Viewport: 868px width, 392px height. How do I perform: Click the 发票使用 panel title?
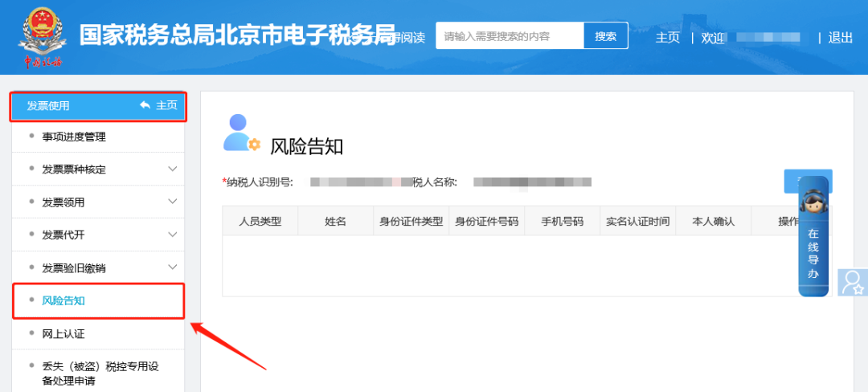tap(48, 105)
